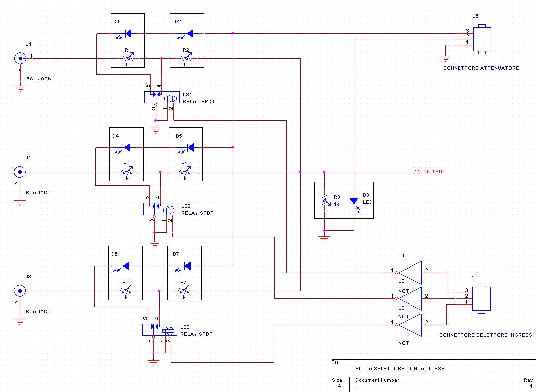
Task: Click the R4 variable resistor symbol
Action: tap(127, 172)
